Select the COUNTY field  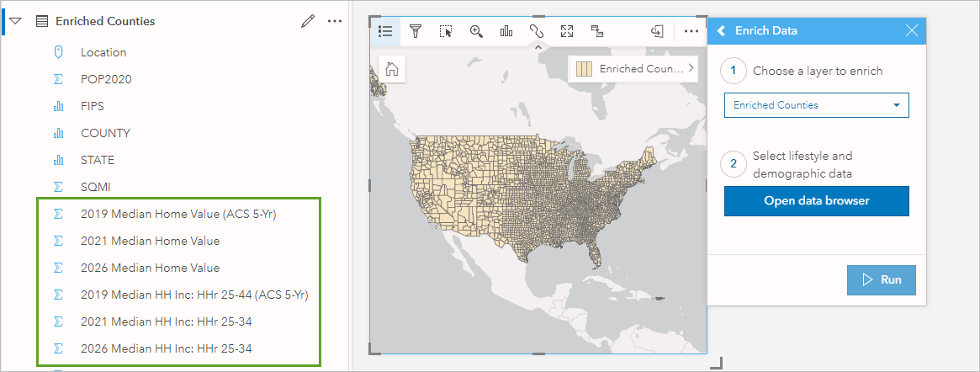pyautogui.click(x=105, y=133)
